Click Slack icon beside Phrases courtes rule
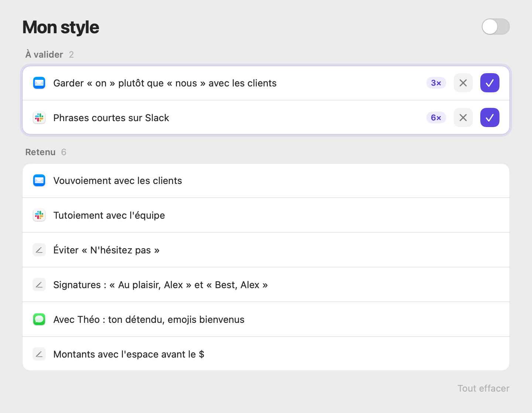This screenshot has width=532, height=413. pos(39,117)
